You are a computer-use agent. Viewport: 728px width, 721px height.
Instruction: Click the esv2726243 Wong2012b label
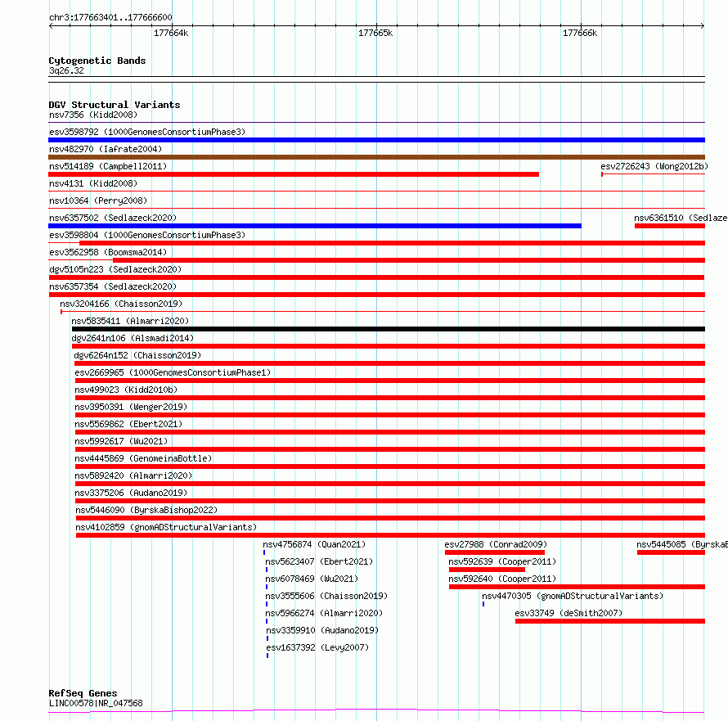(654, 166)
